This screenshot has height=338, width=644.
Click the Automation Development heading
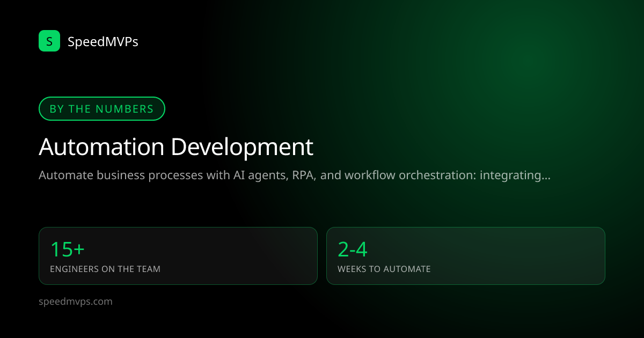[x=176, y=147]
